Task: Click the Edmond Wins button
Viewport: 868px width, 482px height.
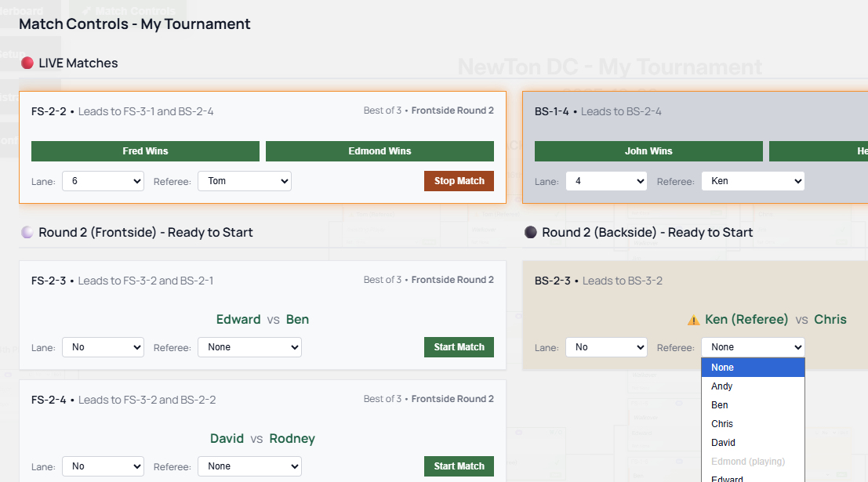Action: tap(380, 150)
